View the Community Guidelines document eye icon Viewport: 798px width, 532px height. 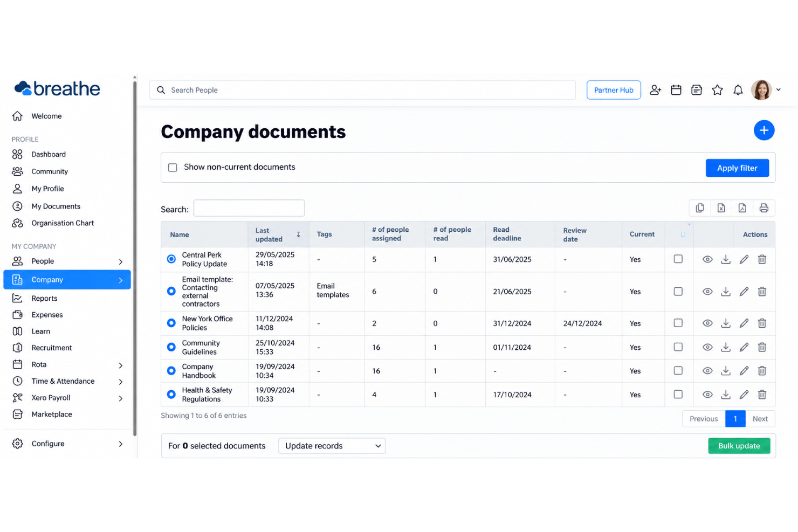tap(707, 347)
